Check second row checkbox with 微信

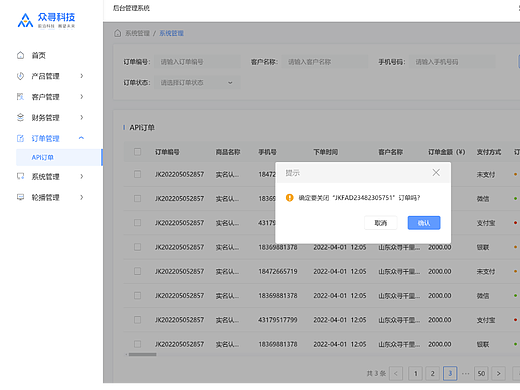pyautogui.click(x=137, y=198)
